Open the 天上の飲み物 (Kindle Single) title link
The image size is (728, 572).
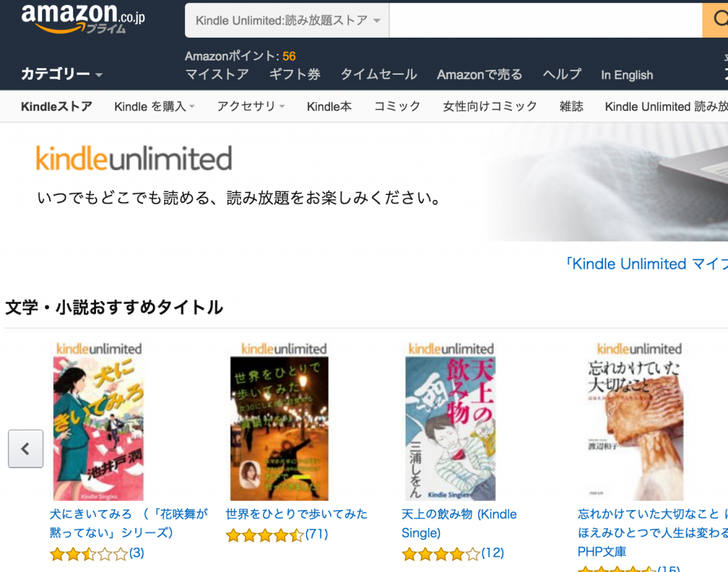(x=459, y=523)
